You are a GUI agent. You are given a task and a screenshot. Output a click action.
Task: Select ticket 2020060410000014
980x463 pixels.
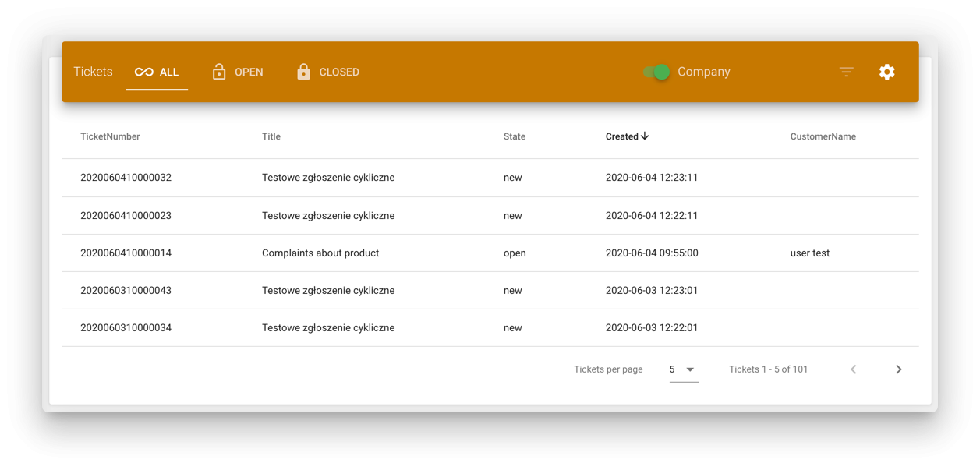[x=126, y=253]
